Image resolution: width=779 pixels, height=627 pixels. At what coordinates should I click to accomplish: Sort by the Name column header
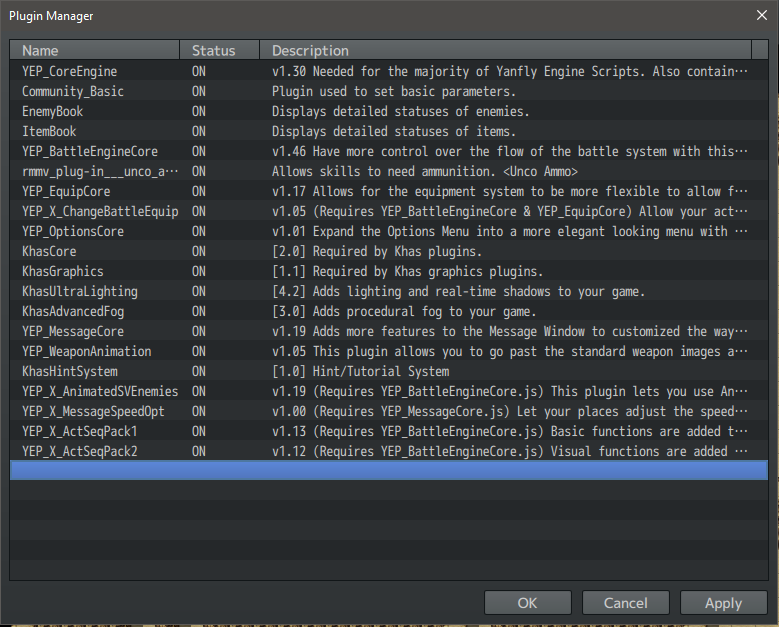pyautogui.click(x=94, y=50)
